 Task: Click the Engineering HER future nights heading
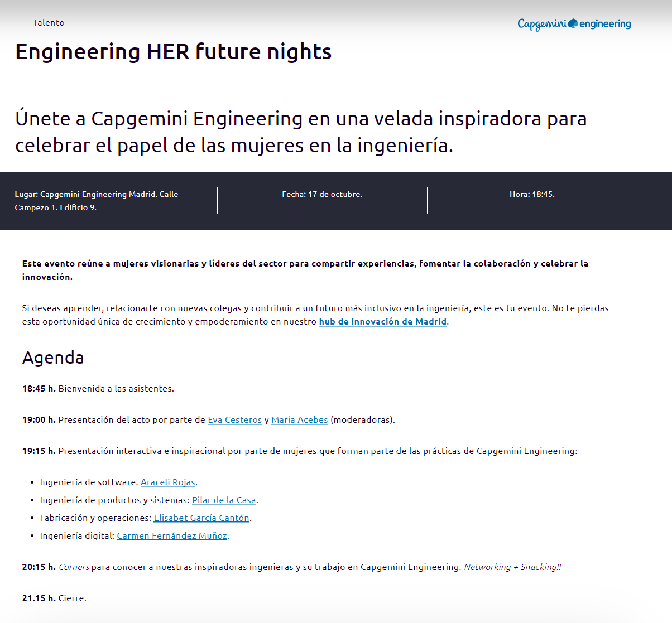pos(173,52)
